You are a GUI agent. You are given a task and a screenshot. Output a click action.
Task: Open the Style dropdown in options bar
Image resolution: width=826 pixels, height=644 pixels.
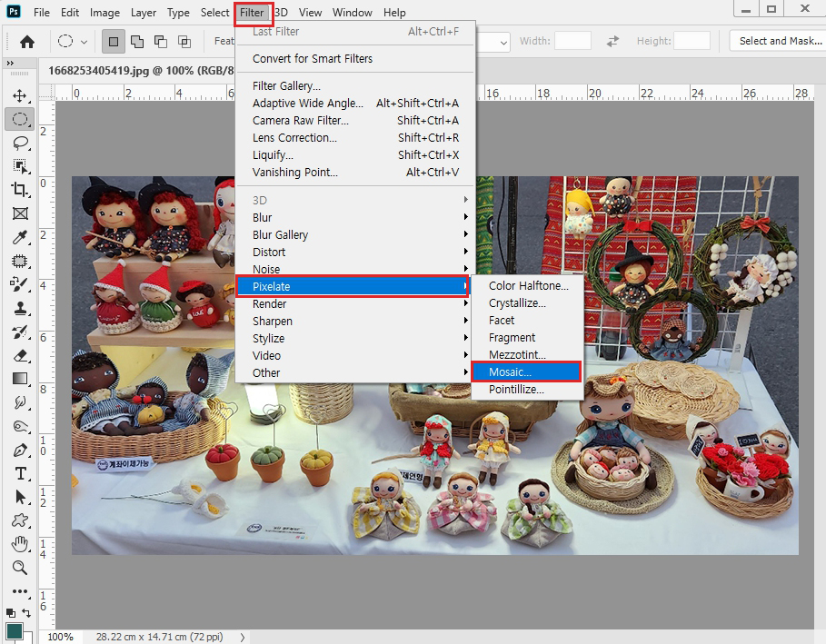pyautogui.click(x=503, y=42)
